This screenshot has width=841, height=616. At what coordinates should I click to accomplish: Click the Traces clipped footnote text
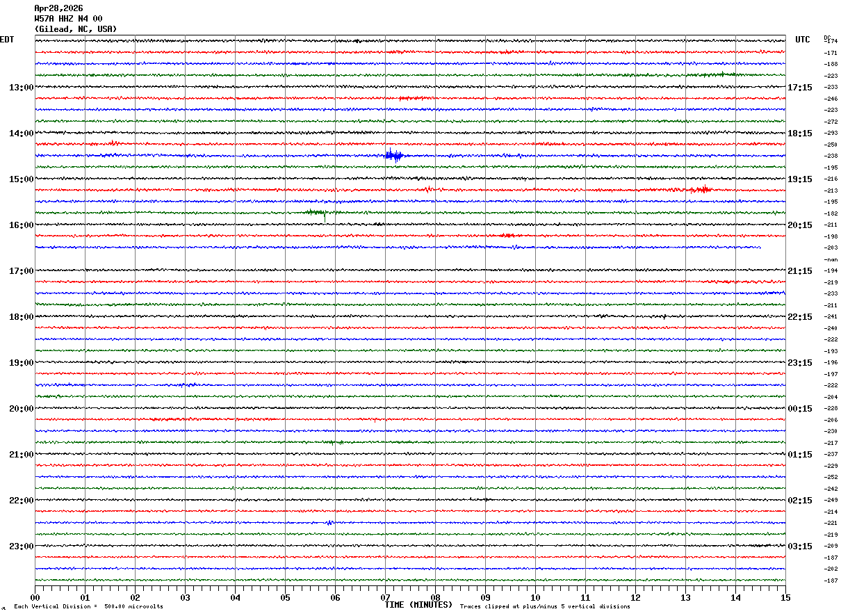click(545, 607)
